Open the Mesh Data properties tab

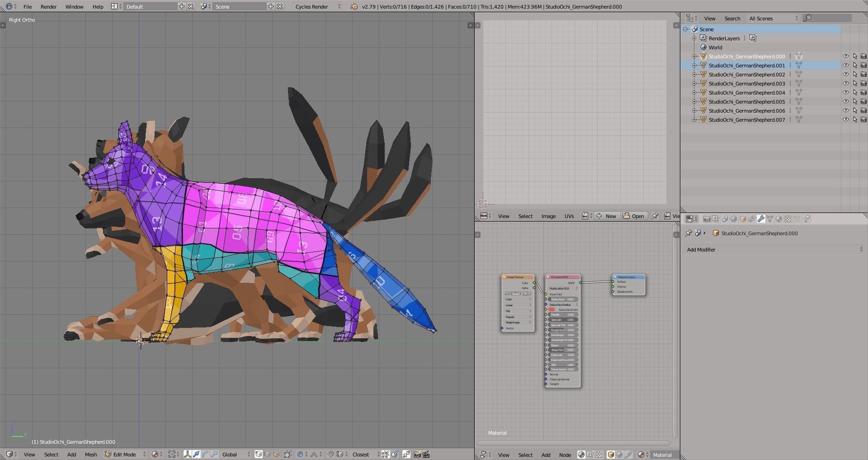pyautogui.click(x=770, y=219)
